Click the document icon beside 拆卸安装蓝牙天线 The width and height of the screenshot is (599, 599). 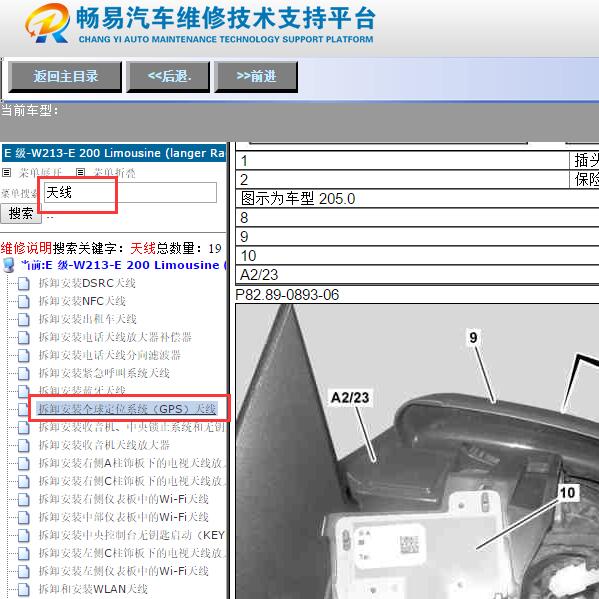point(24,391)
